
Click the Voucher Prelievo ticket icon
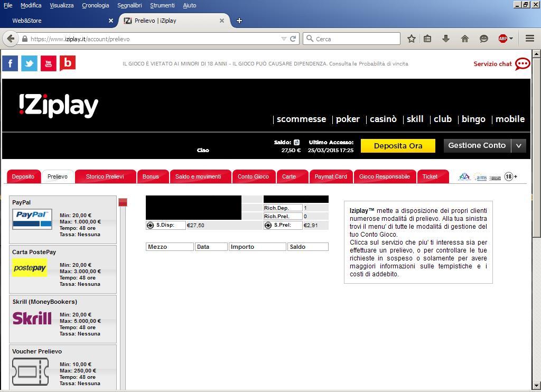click(x=30, y=371)
